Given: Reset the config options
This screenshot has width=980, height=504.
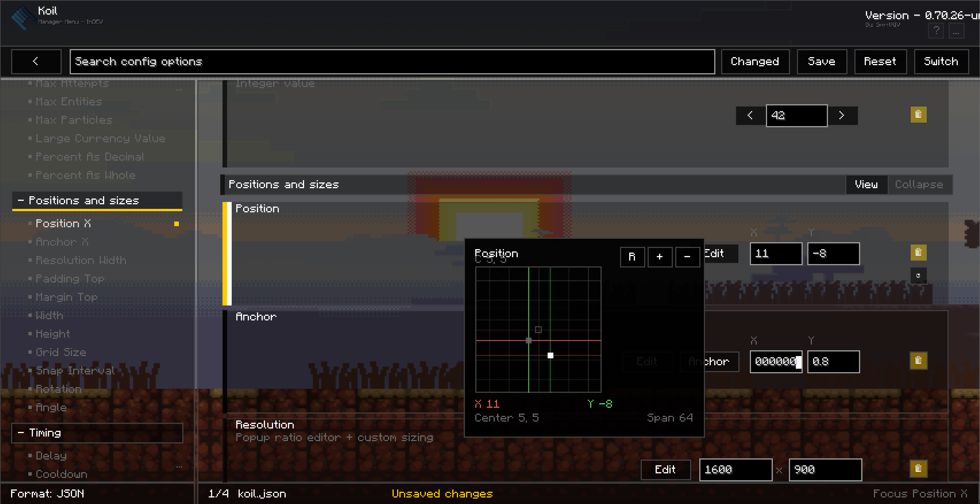Looking at the screenshot, I should pyautogui.click(x=880, y=61).
